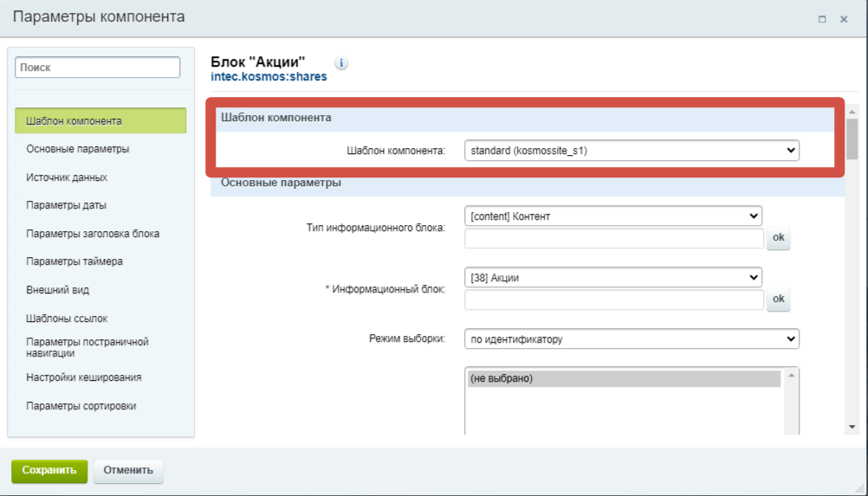
Task: Click the intec.kosmos:shares component link
Action: [269, 77]
